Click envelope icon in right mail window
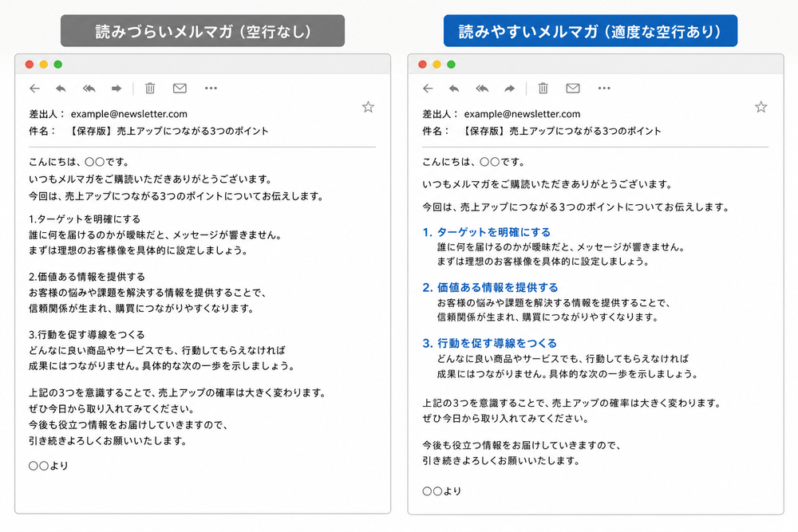Image resolution: width=798 pixels, height=532 pixels. tap(573, 88)
